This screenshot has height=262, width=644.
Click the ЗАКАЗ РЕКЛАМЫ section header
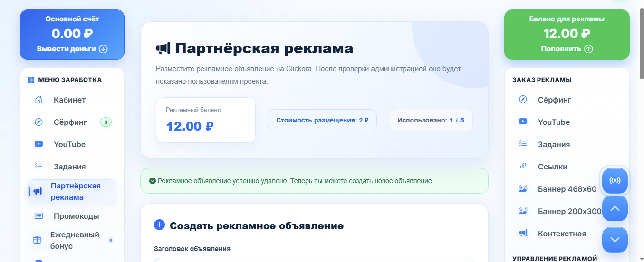(x=542, y=80)
